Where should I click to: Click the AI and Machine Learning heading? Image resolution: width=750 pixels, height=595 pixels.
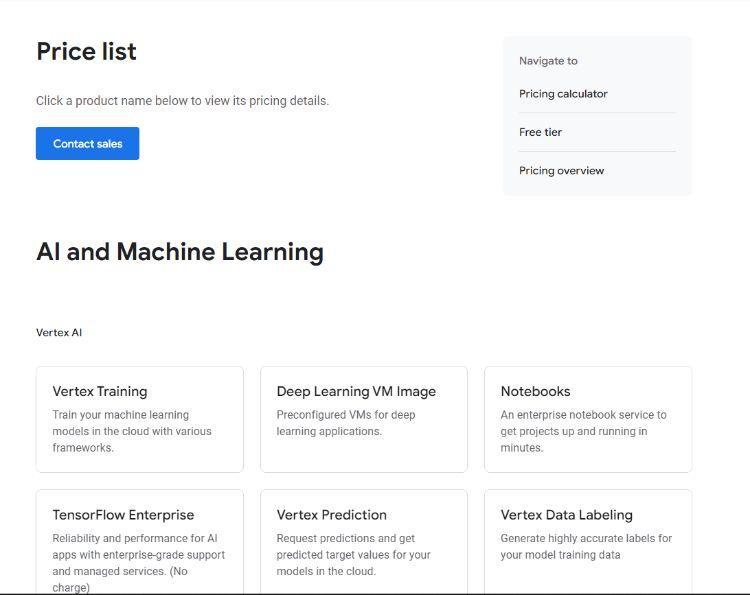coord(180,252)
